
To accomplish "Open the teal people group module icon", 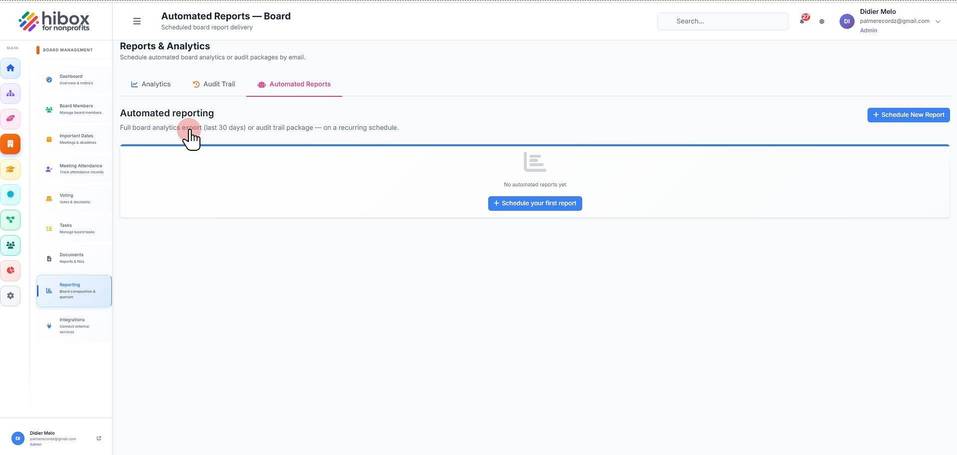I will 10,245.
